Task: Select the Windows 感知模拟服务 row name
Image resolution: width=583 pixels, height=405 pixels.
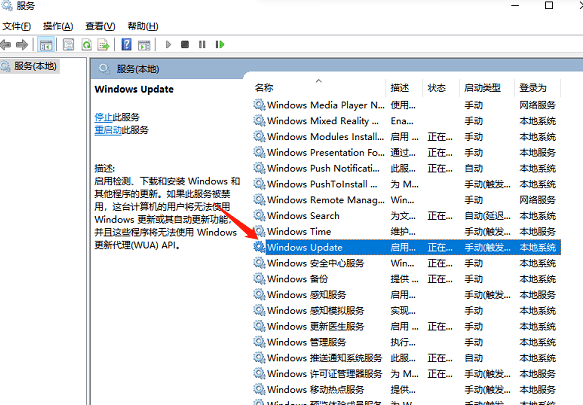Action: click(315, 311)
